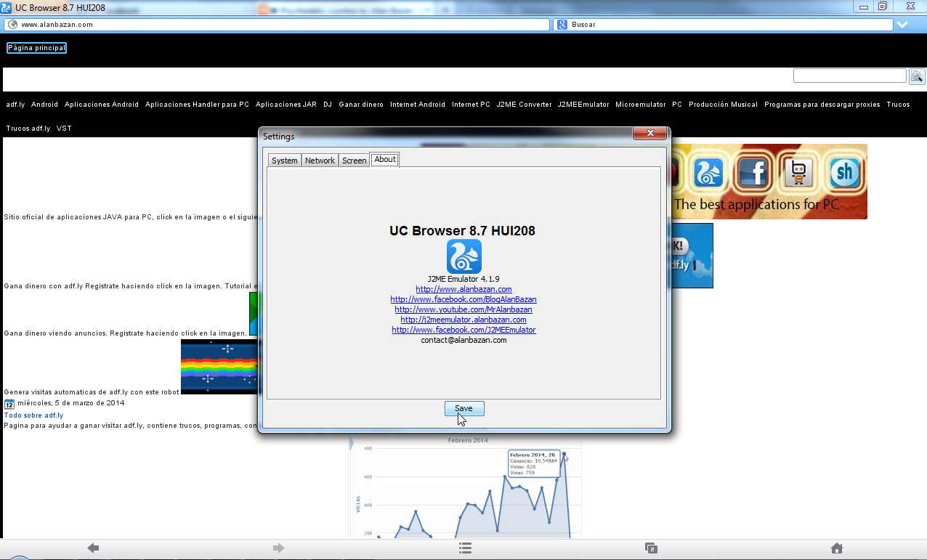Click the Home icon in bottom toolbar

click(x=836, y=548)
